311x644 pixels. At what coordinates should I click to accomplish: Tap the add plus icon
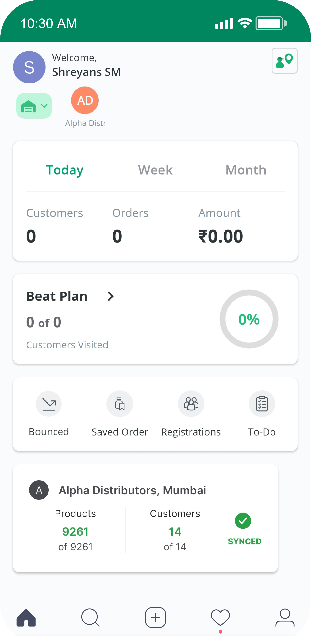click(x=155, y=617)
